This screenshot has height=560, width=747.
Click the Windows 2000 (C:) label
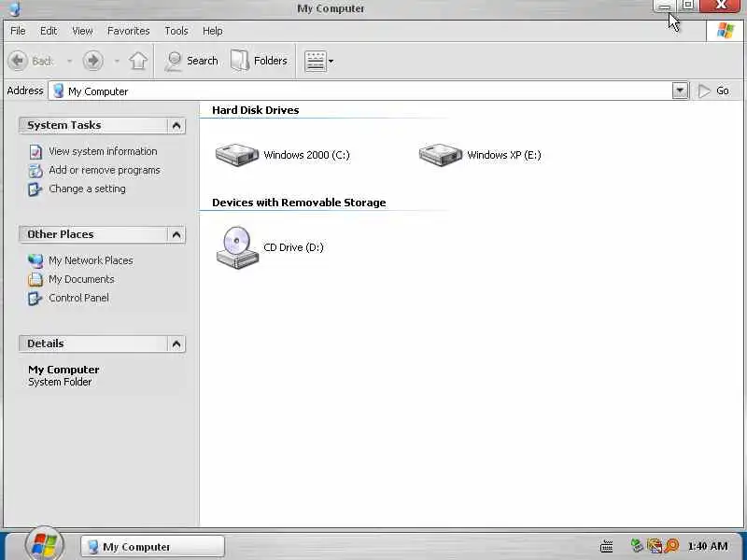306,155
